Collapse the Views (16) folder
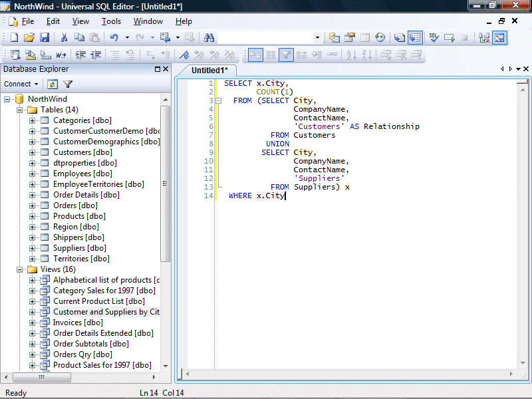The height and width of the screenshot is (399, 532). pos(20,269)
